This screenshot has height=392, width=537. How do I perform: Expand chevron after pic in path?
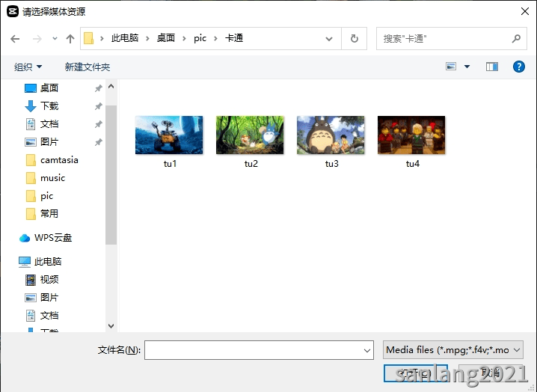coord(215,39)
